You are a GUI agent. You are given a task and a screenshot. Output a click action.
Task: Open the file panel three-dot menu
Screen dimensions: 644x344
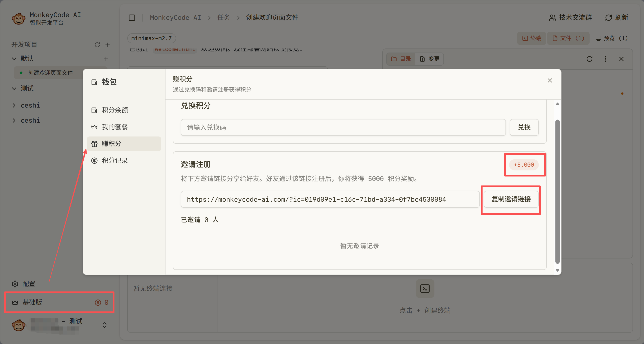[x=605, y=59]
